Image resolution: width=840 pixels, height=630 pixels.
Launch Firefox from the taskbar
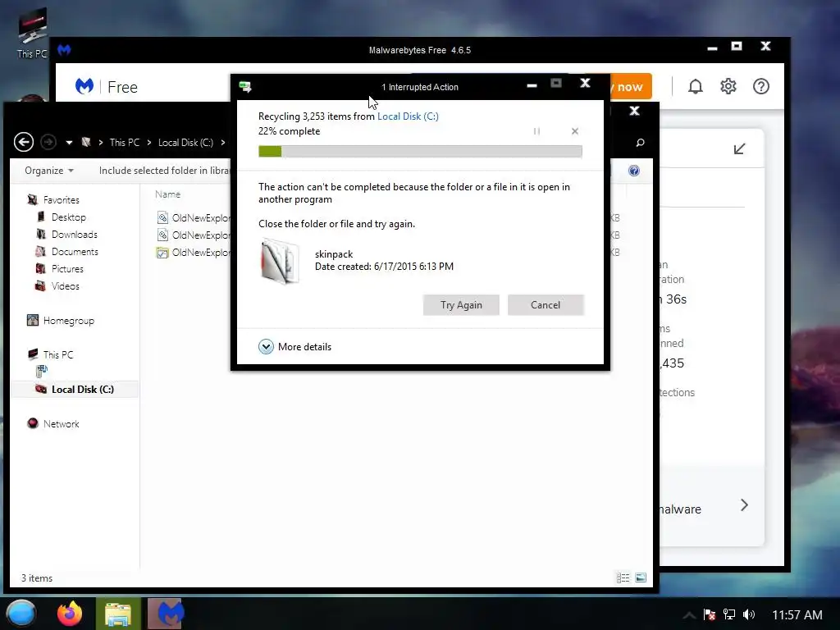click(x=70, y=614)
